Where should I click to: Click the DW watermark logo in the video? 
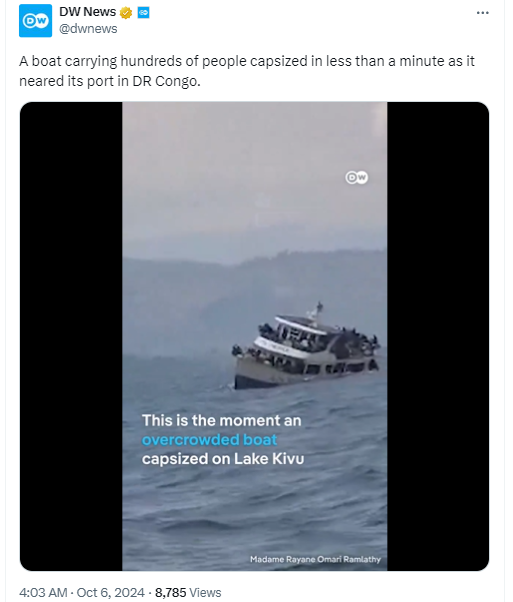click(x=357, y=177)
